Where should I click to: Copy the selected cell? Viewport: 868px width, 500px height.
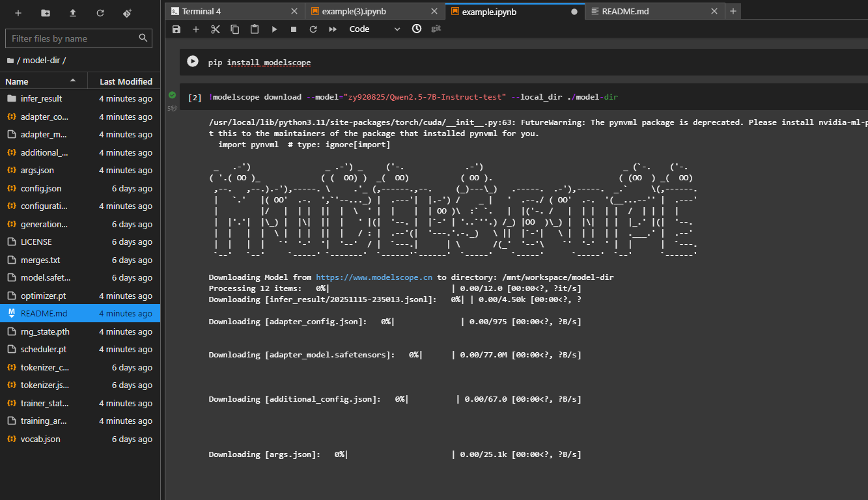(235, 29)
